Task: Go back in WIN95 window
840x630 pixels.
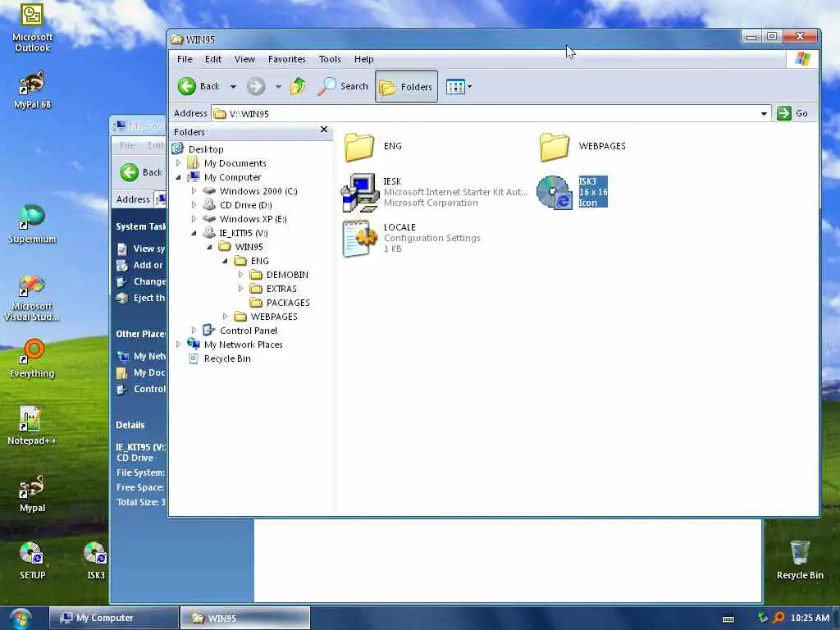Action: point(199,86)
